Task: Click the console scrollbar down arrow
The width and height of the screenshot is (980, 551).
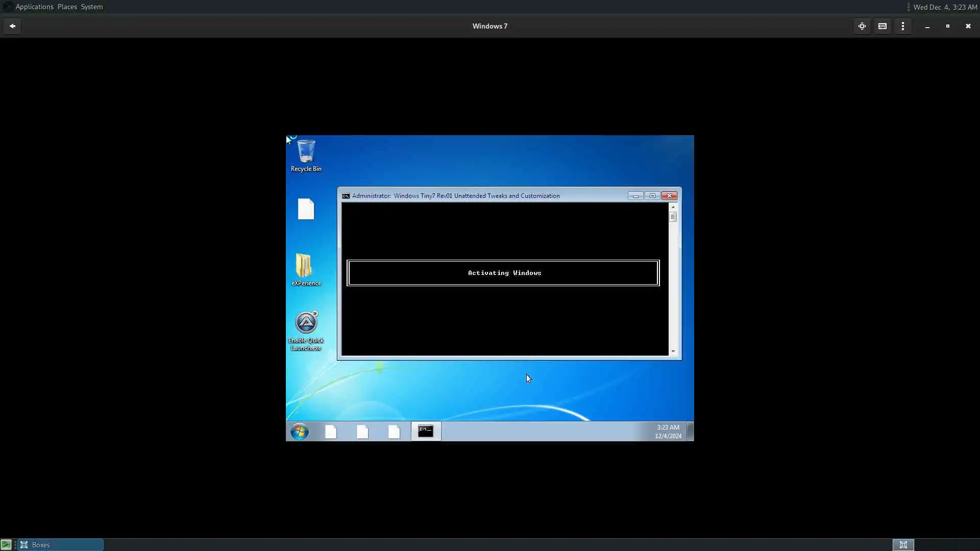Action: 673,352
